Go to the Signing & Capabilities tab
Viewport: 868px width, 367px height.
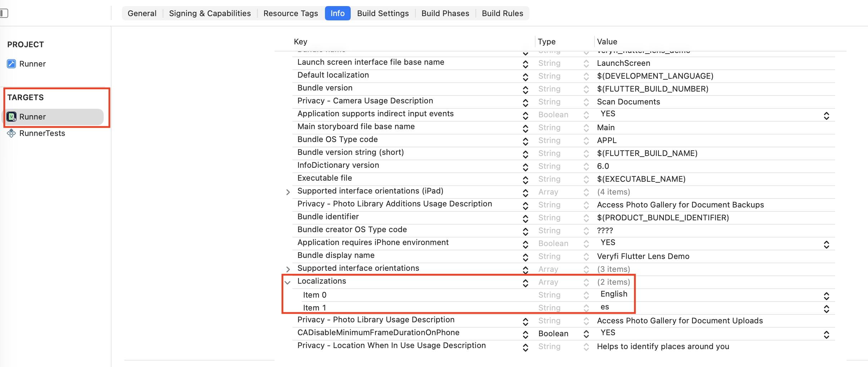209,13
